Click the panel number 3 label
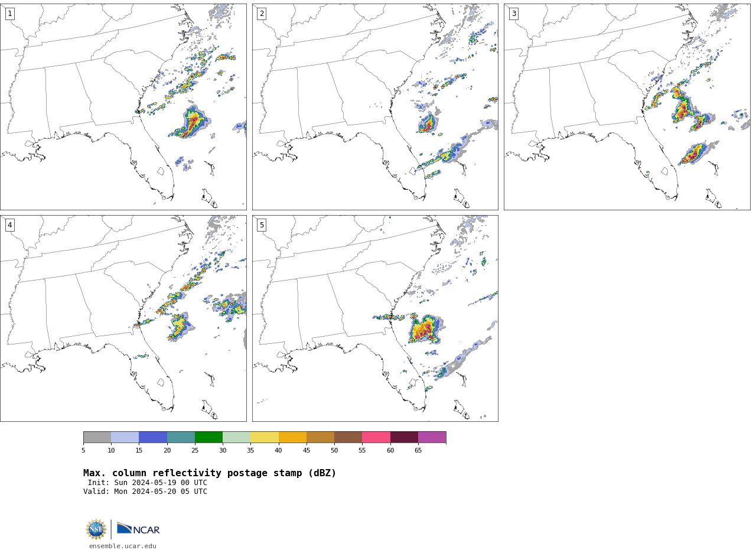This screenshot has width=756, height=553. 514,14
